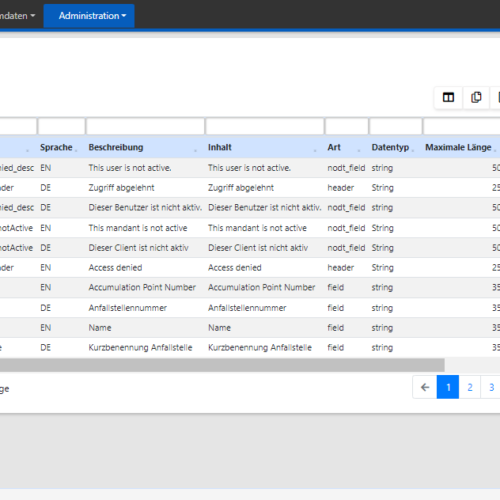Click the horizontal table scrollbar
The image size is (500, 500).
(x=222, y=365)
